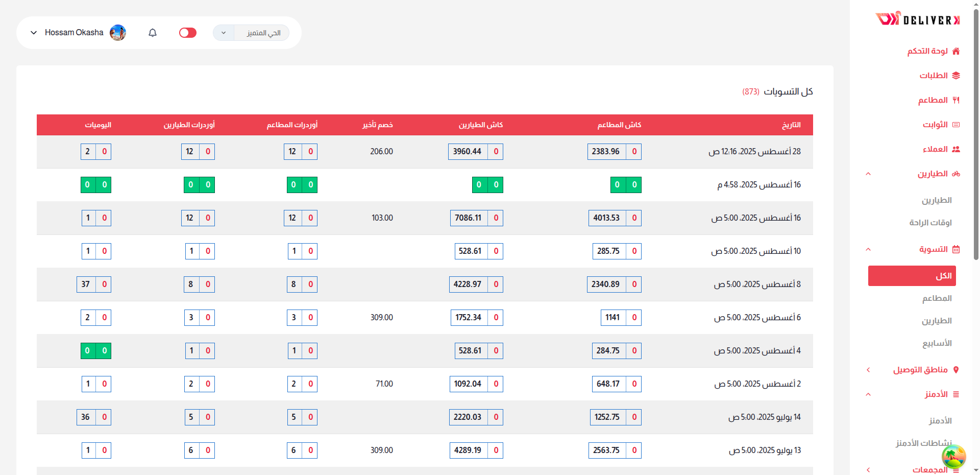This screenshot has width=980, height=475.
Task: Expand the مناطق التوصيل sidebar section
Action: (x=868, y=370)
